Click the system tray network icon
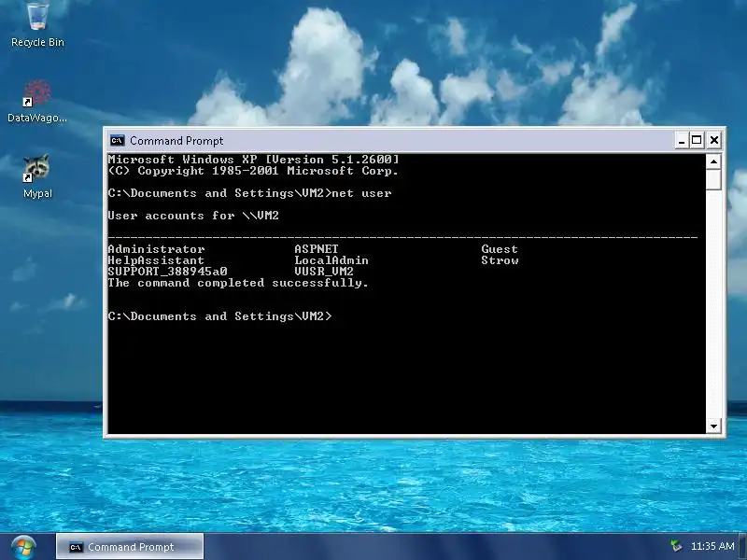This screenshot has height=560, width=747. tap(676, 546)
